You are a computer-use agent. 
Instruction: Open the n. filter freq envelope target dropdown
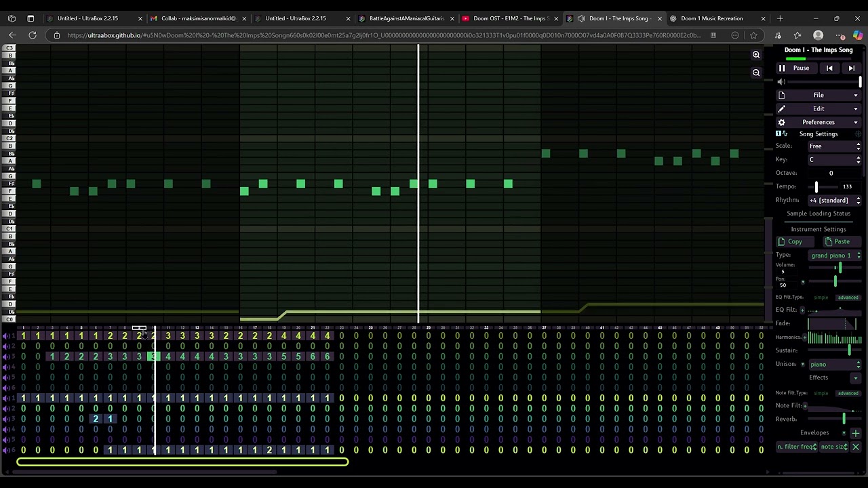click(x=797, y=447)
